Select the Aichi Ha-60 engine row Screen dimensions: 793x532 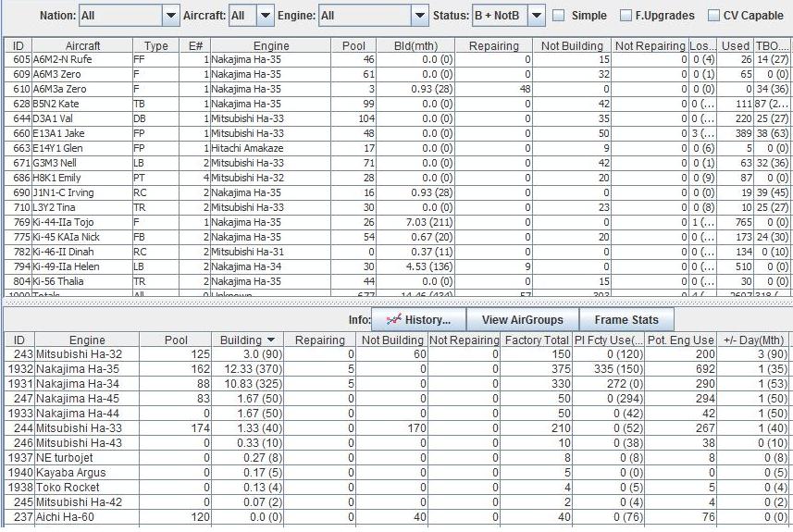click(x=397, y=517)
